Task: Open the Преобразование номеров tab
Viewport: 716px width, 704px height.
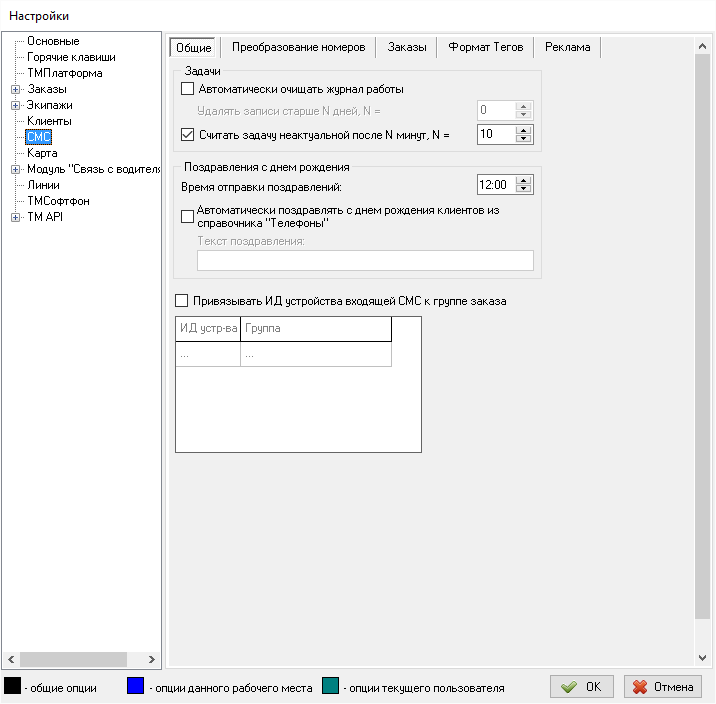Action: [x=297, y=47]
